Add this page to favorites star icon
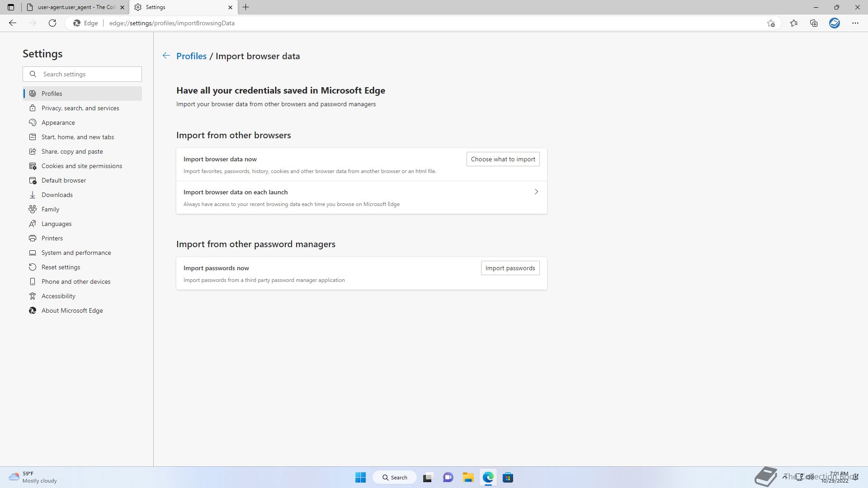Image resolution: width=868 pixels, height=488 pixels. [771, 23]
